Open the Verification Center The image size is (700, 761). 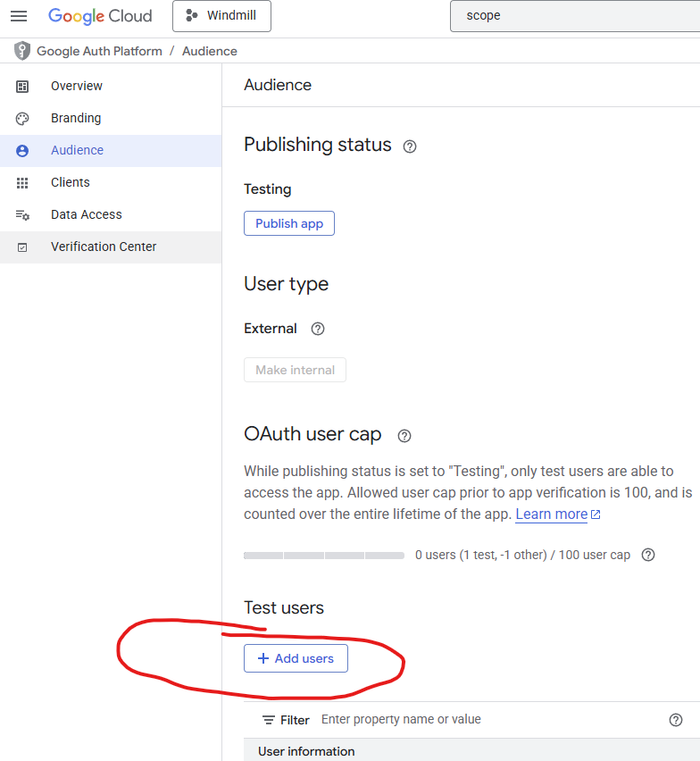104,247
